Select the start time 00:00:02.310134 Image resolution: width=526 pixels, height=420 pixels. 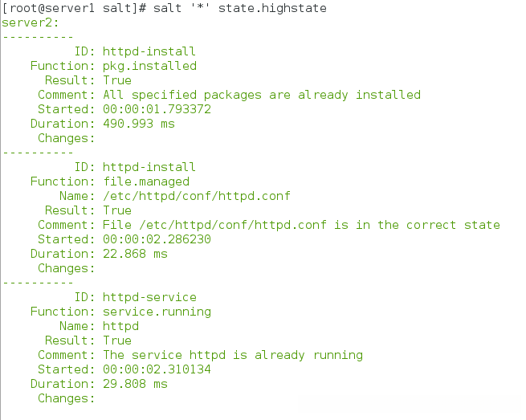157,369
